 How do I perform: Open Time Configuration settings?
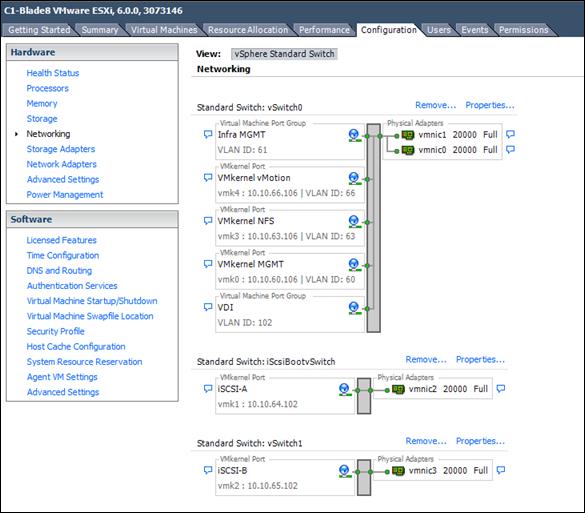[x=63, y=256]
